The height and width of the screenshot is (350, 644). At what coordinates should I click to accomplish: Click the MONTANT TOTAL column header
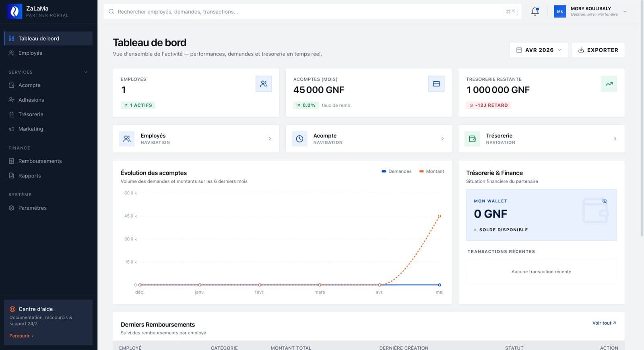pyautogui.click(x=291, y=348)
